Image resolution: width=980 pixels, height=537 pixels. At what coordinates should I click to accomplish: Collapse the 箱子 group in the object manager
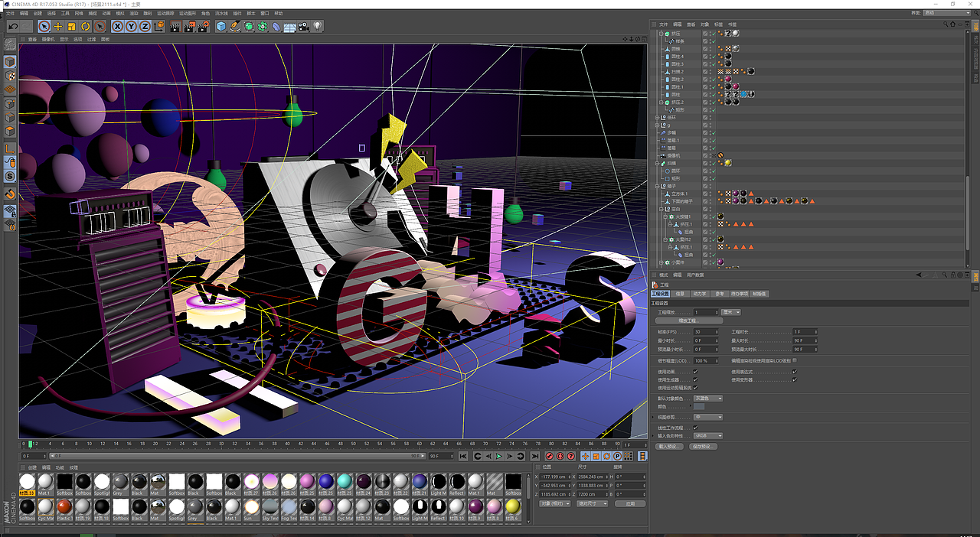pyautogui.click(x=657, y=187)
